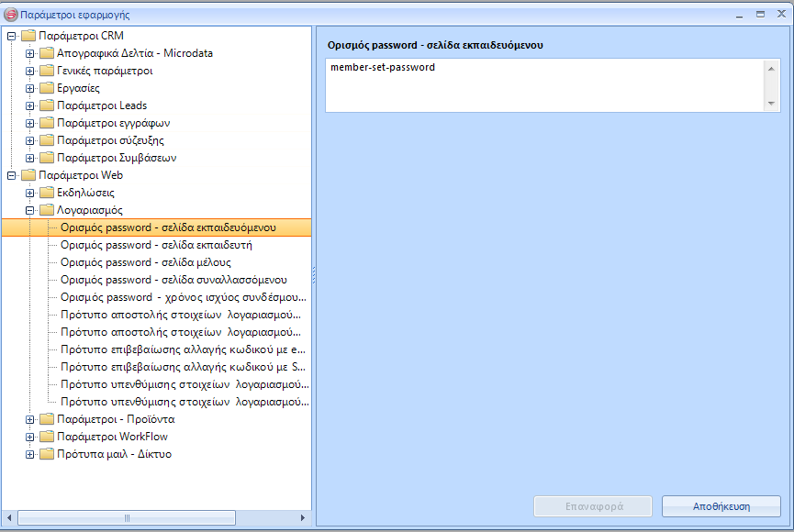The image size is (794, 532).
Task: Click the Παράμετροι CRM folder icon
Action: (x=28, y=36)
